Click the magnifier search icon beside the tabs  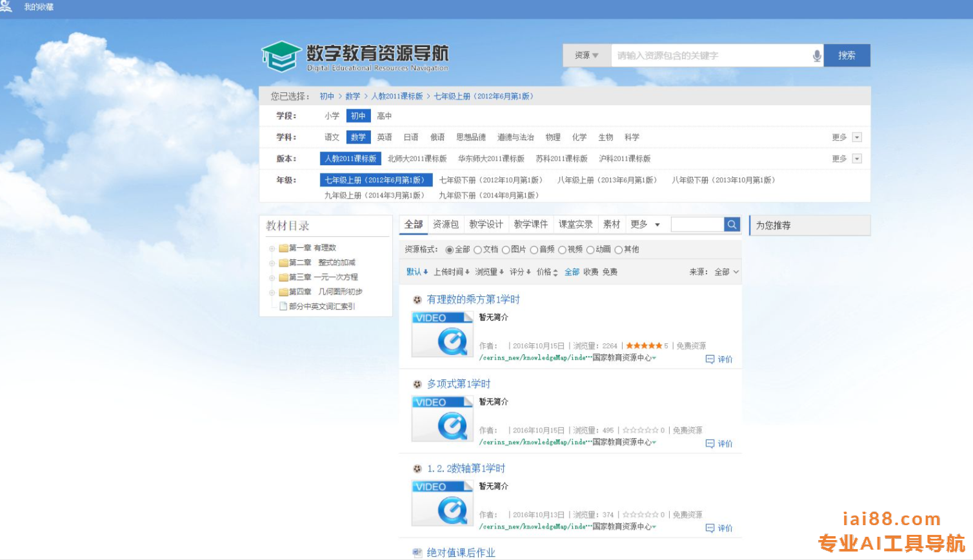[x=732, y=224]
